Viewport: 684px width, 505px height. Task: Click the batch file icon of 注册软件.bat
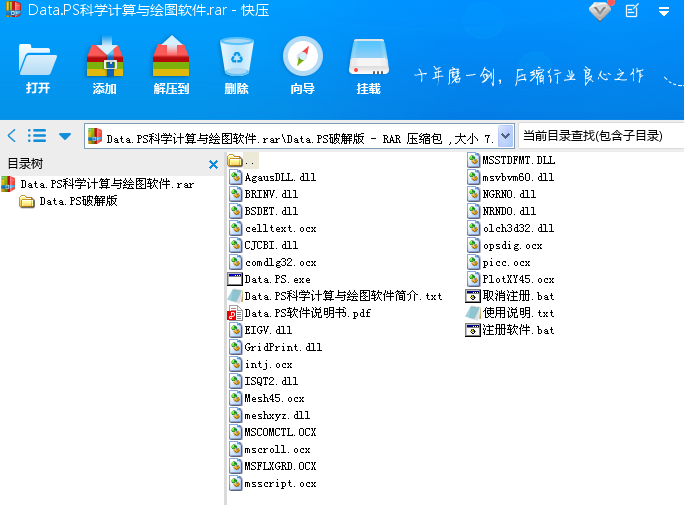(473, 330)
